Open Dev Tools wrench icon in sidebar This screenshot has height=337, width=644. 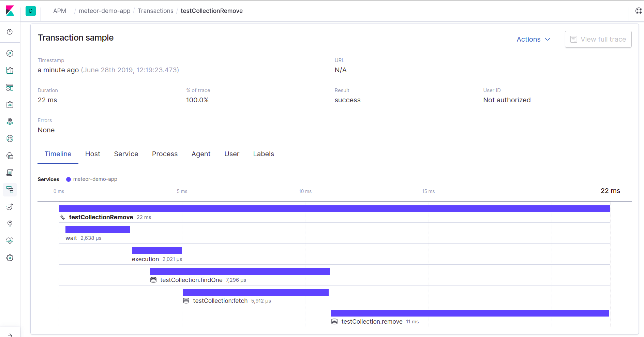(x=10, y=224)
